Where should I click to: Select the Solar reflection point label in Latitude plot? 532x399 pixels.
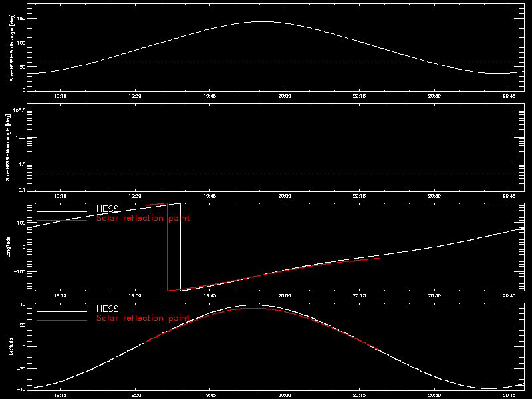[x=143, y=319]
